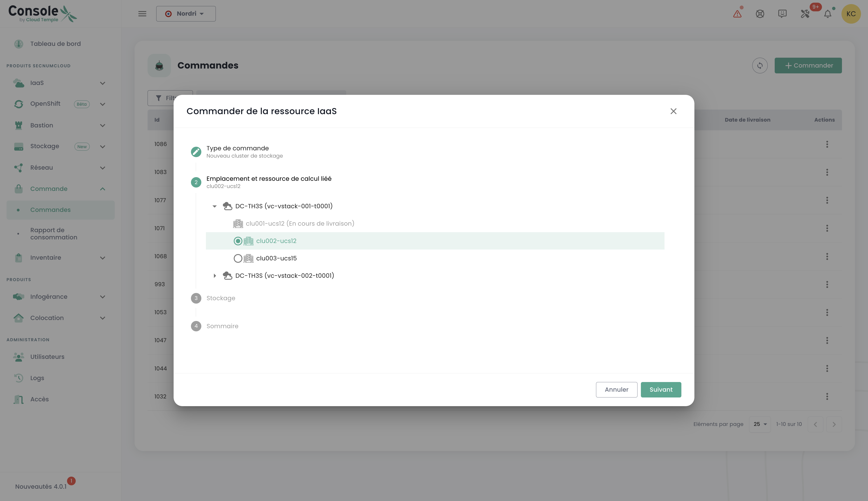Viewport: 868px width, 501px height.
Task: Click the refresh orders icon
Action: coord(760,65)
